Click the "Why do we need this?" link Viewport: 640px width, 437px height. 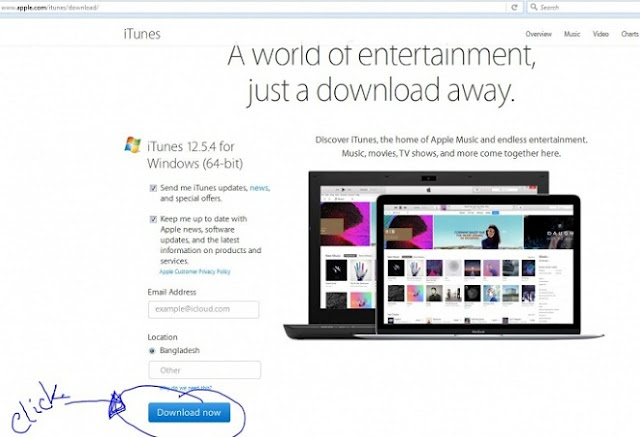click(x=186, y=388)
